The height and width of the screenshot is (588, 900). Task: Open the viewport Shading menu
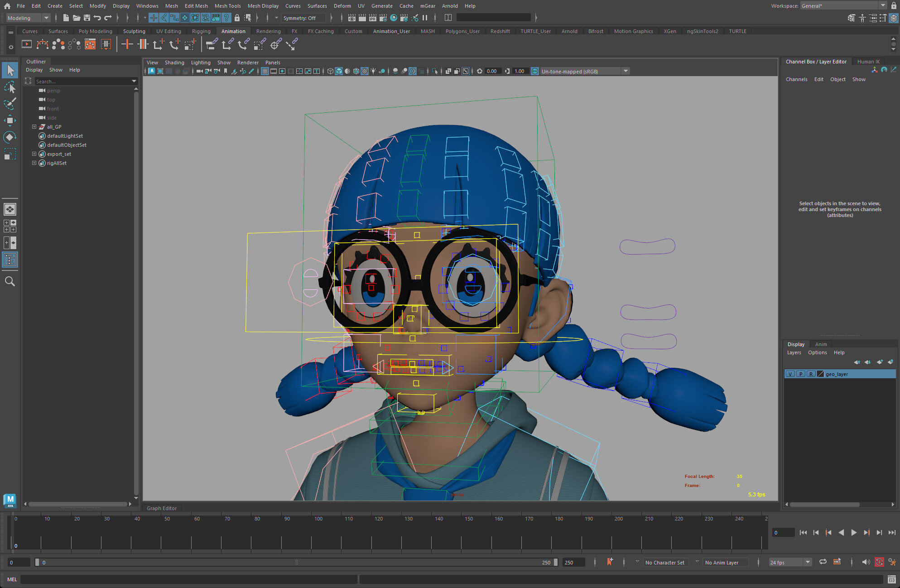click(174, 63)
